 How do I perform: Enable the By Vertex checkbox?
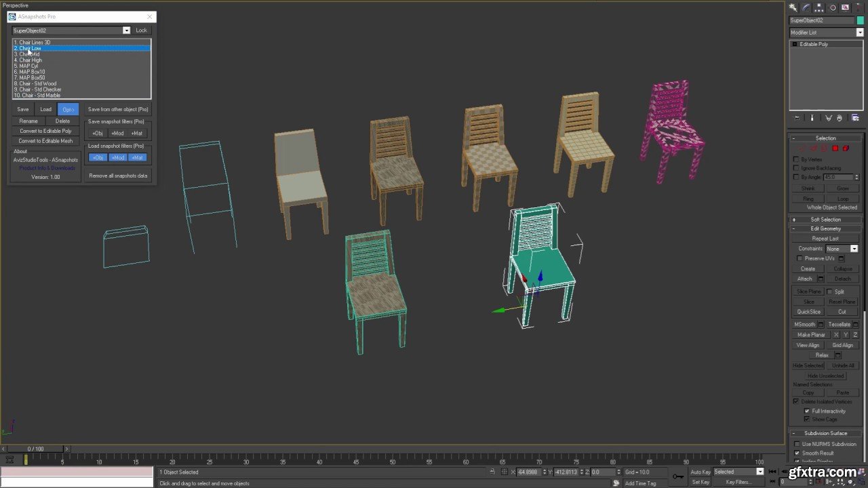tap(796, 159)
